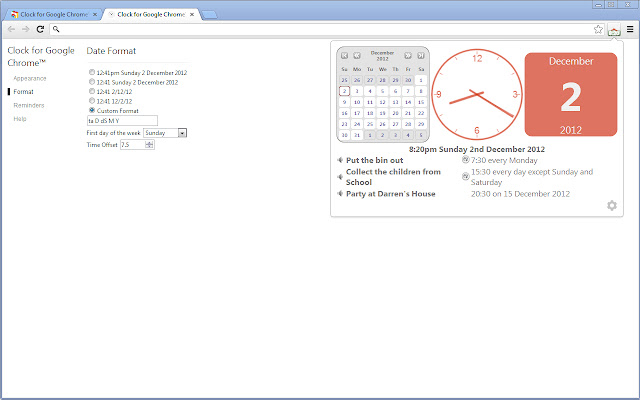640x400 pixels.
Task: Click the custom format text field
Action: [x=122, y=121]
